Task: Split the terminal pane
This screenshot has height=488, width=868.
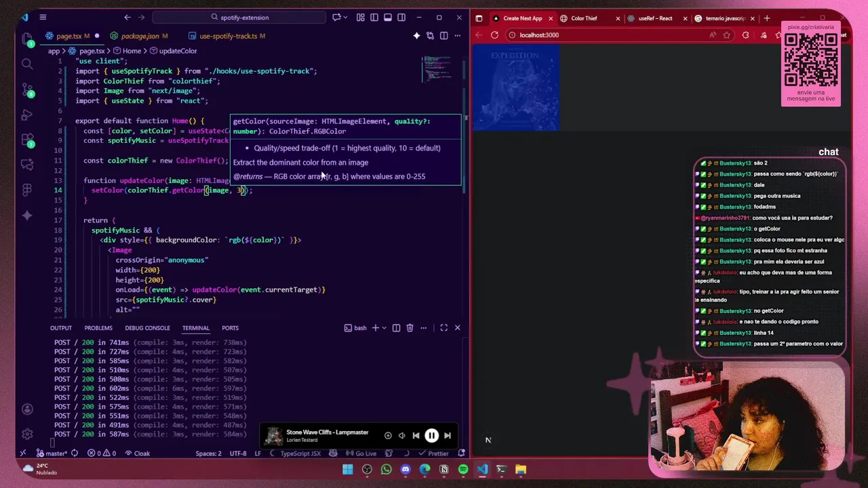Action: 397,328
